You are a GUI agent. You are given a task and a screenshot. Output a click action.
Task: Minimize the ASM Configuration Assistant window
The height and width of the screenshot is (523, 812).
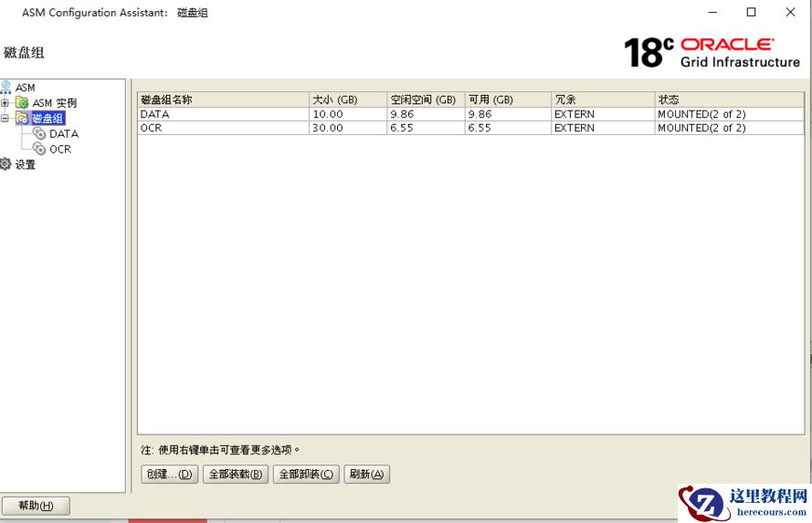712,12
